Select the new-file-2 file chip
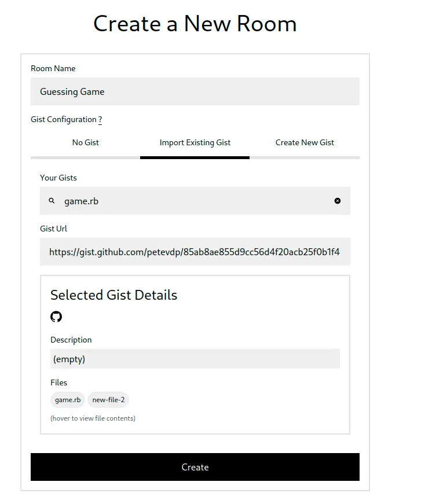The width and height of the screenshot is (425, 504). [108, 399]
